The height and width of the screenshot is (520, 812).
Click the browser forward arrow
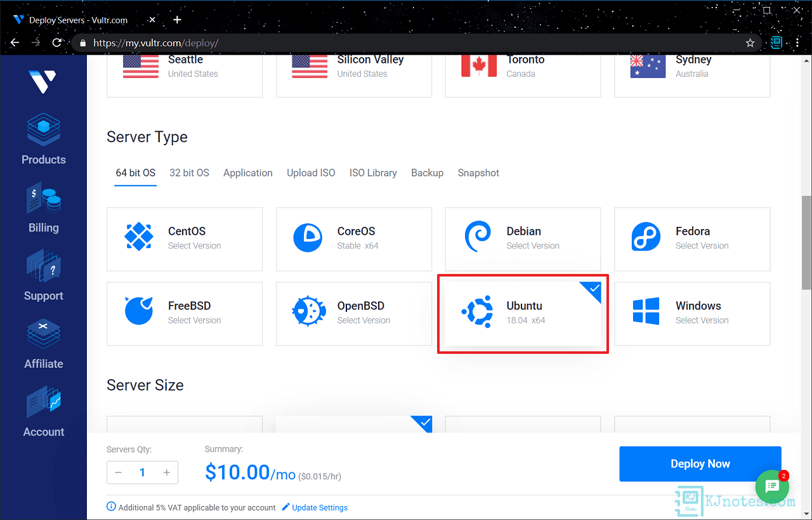coord(36,42)
